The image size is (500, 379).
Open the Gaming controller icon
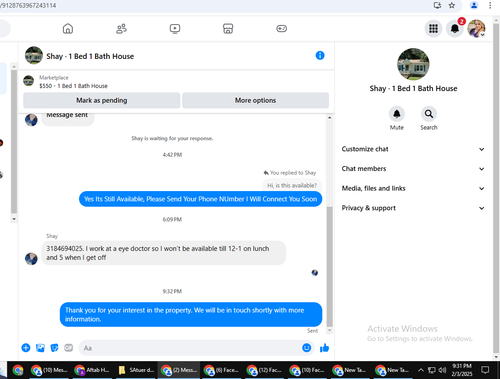pyautogui.click(x=282, y=29)
